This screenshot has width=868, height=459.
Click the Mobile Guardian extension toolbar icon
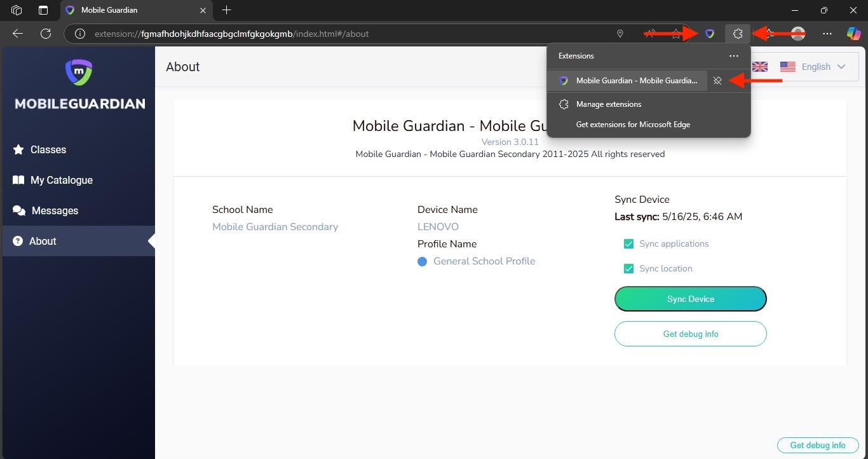point(710,34)
